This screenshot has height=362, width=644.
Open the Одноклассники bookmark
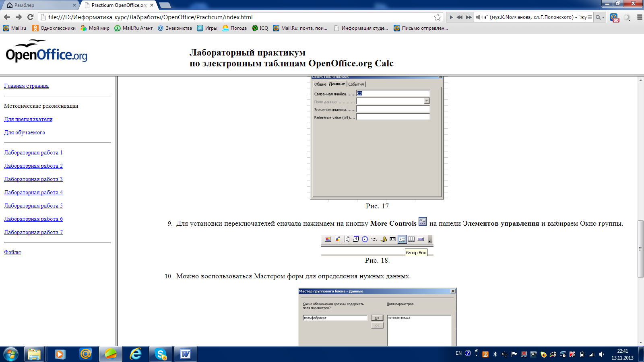pyautogui.click(x=54, y=28)
